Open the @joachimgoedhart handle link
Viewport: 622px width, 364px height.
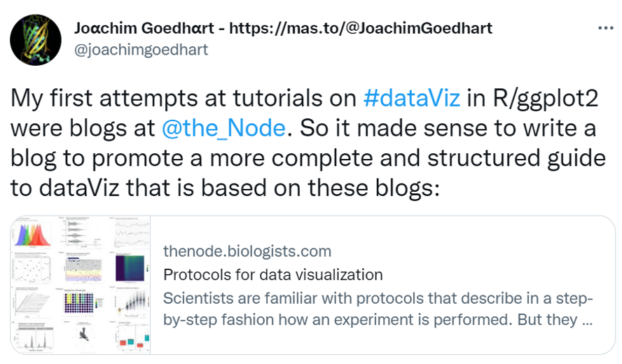click(141, 49)
